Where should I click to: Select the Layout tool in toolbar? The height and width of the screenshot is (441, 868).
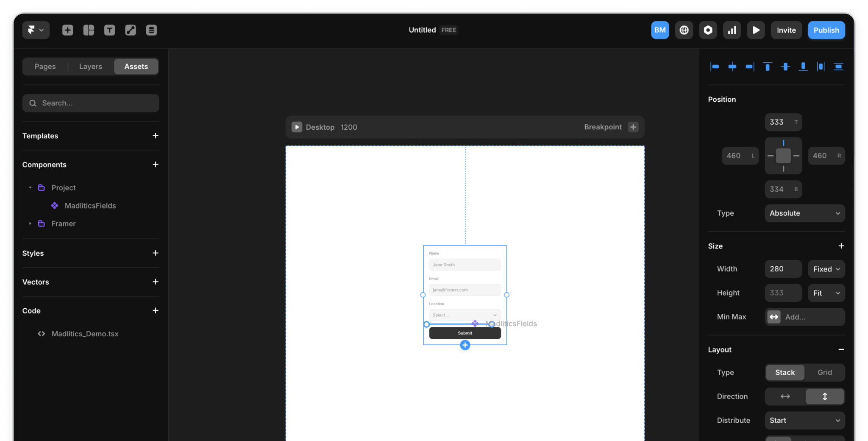click(89, 30)
